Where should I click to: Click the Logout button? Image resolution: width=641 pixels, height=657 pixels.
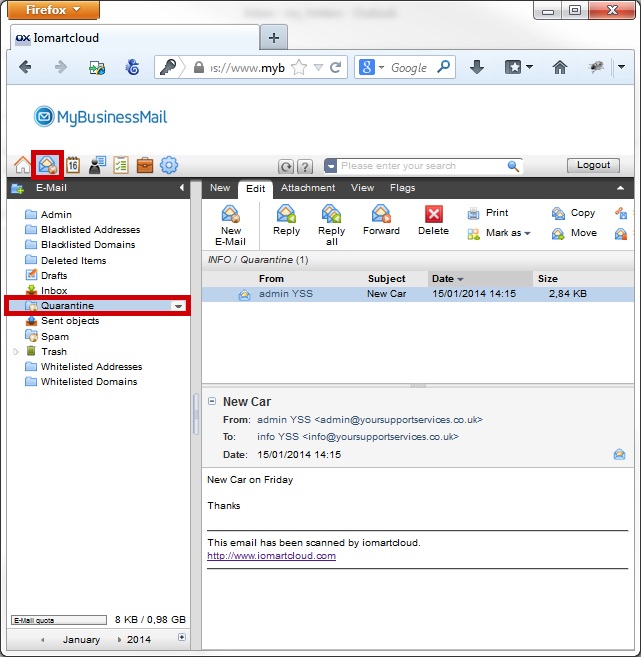[593, 166]
